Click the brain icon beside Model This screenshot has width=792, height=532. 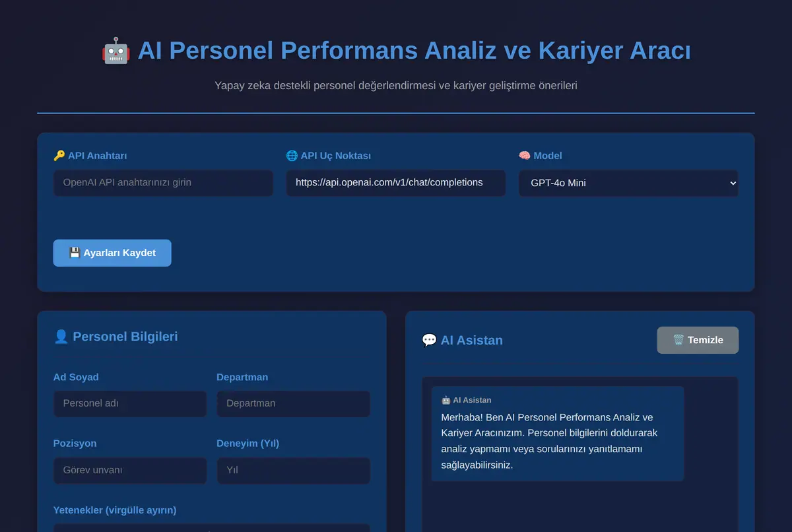click(x=525, y=156)
